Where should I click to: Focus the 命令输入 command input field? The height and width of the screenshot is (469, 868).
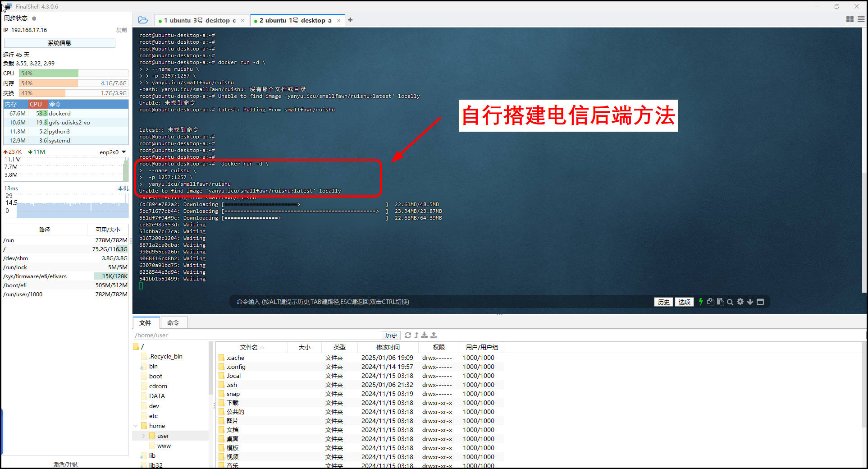point(442,302)
